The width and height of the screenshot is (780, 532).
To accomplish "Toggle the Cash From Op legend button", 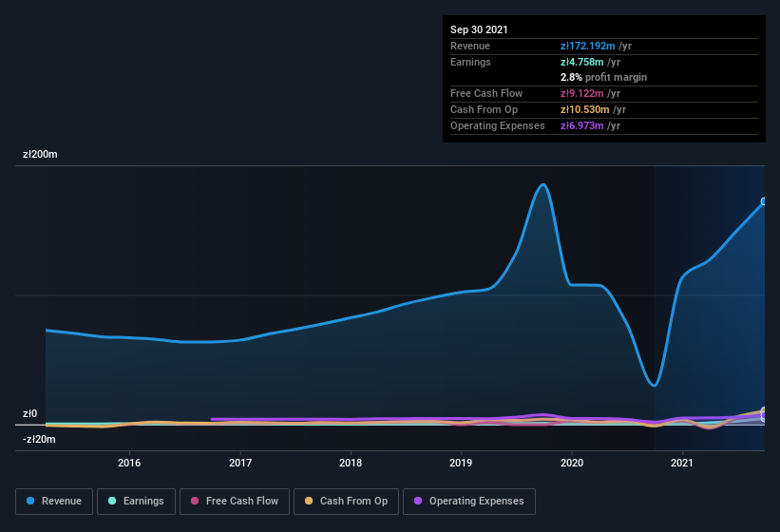I will [346, 502].
